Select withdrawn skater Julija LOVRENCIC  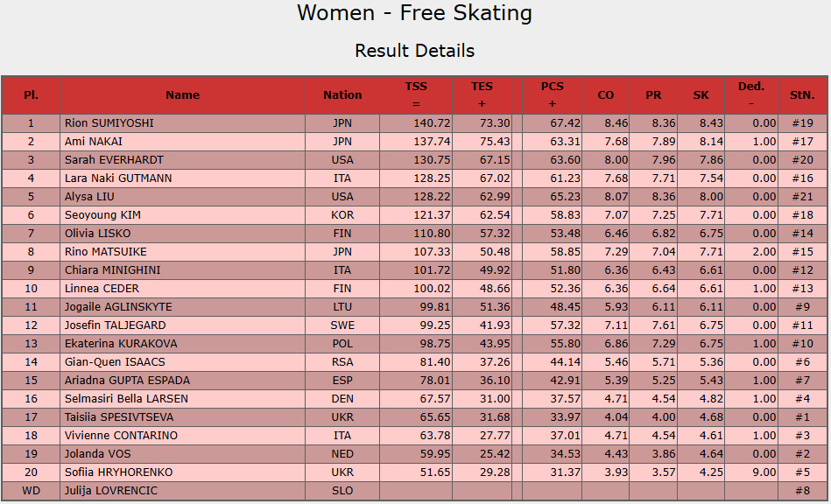coord(110,491)
